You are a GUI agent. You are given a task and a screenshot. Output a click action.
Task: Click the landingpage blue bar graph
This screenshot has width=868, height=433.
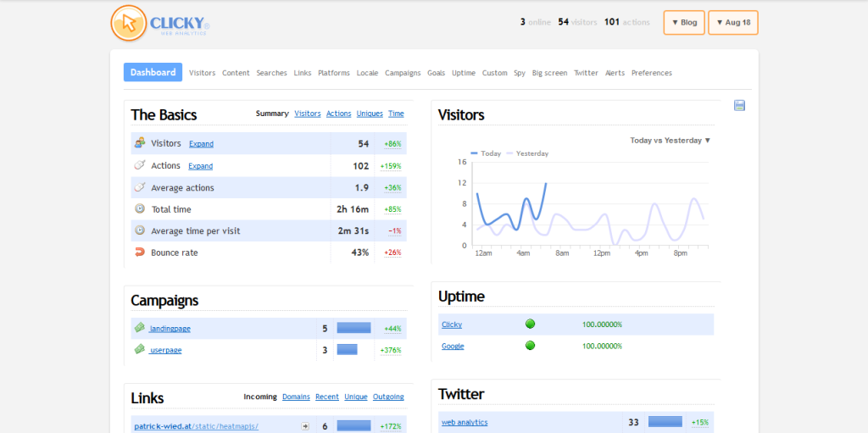(x=353, y=328)
